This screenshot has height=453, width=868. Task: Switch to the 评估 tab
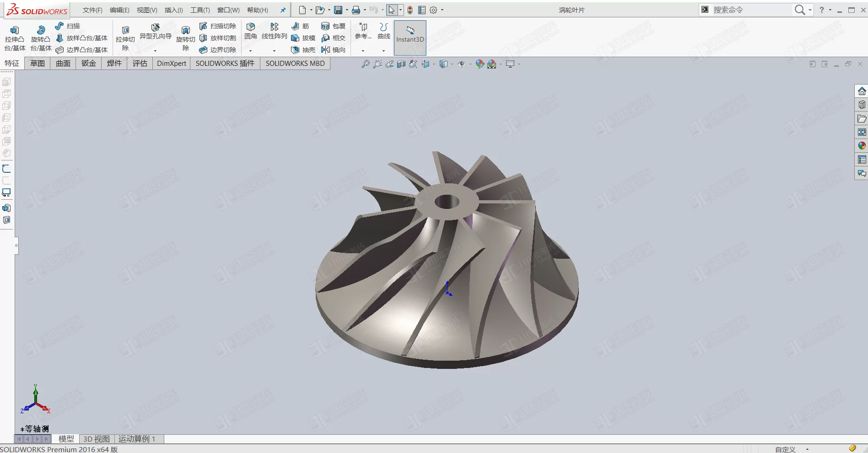point(140,64)
